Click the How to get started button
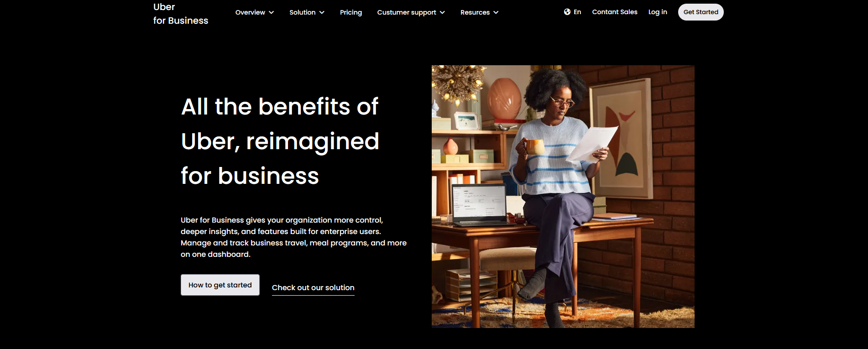 tap(220, 285)
